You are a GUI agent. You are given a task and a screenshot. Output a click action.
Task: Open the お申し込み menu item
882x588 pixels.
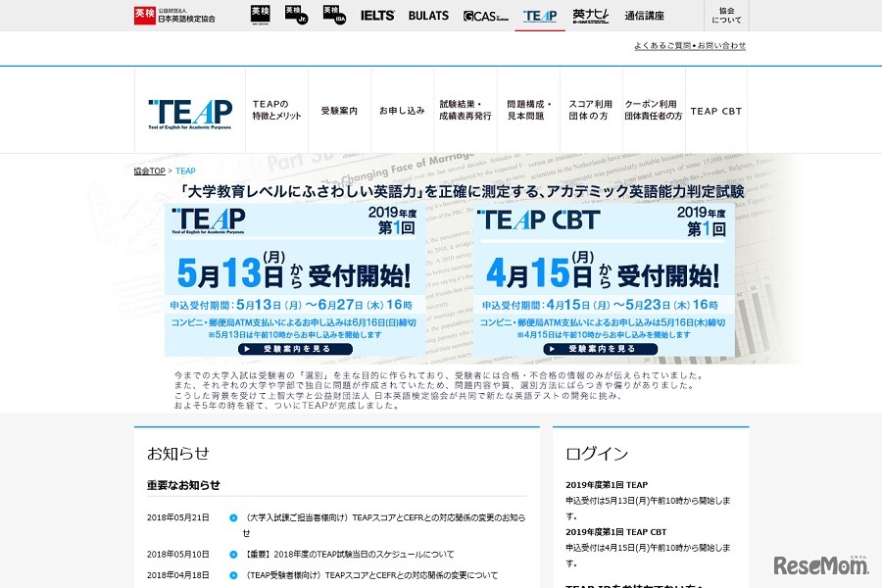[x=402, y=111]
